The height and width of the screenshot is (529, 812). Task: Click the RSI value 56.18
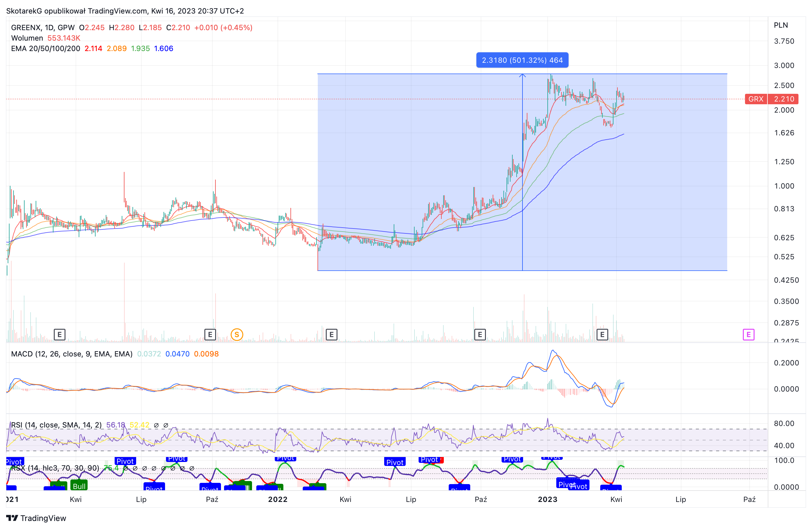pos(116,425)
